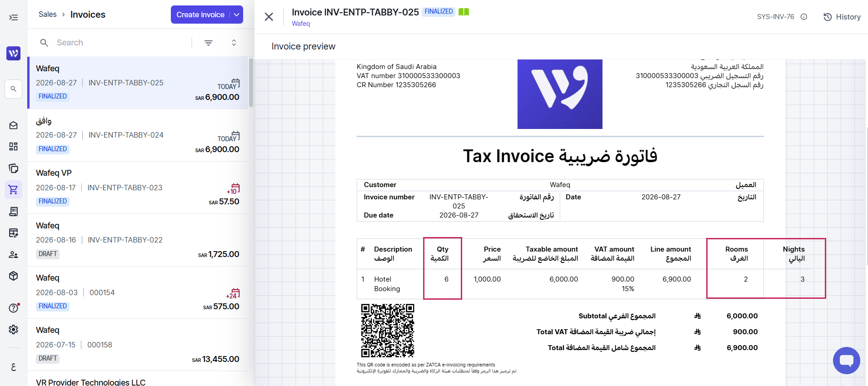
Task: Click TODAY calendar icon on INV-ENTP-TABBY-025
Action: tap(229, 84)
